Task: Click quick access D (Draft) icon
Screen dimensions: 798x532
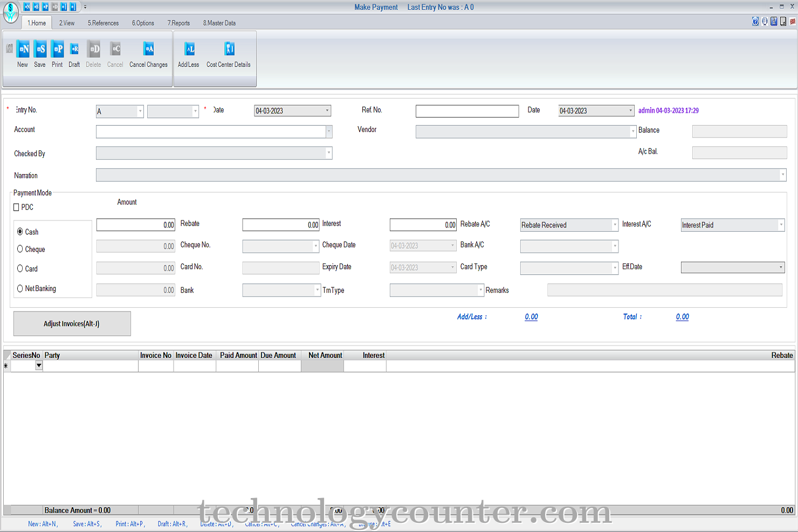Action: point(54,6)
